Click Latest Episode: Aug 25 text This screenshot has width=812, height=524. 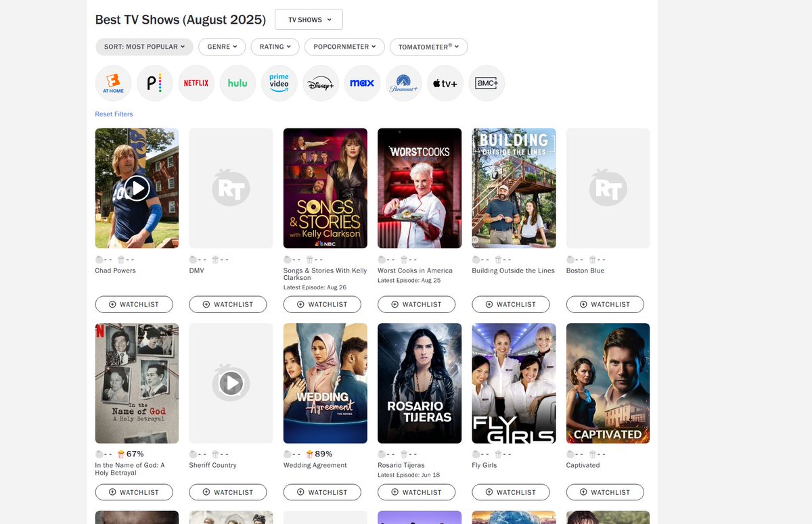click(409, 280)
